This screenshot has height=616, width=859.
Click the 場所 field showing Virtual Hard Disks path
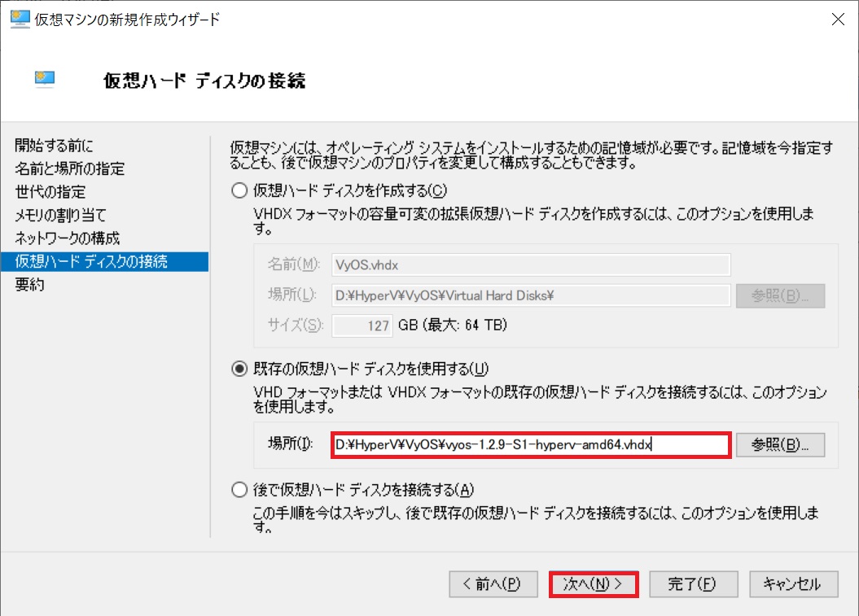[531, 295]
